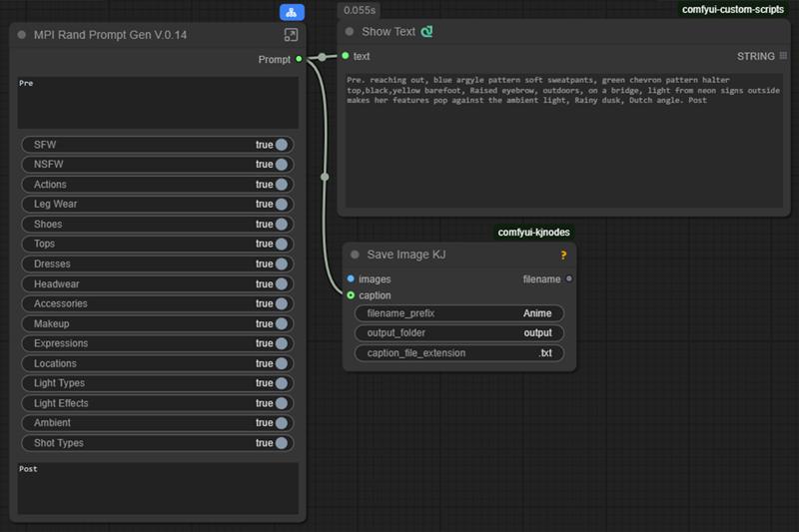Screen dimensions: 799x532
Task: Click the Prompt output connector dot
Action: [299, 60]
